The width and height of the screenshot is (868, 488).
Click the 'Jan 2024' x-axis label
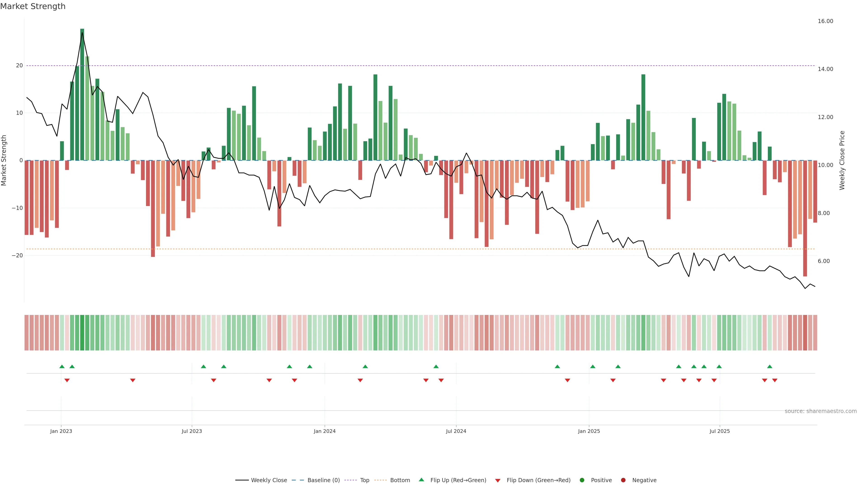[x=325, y=431]
